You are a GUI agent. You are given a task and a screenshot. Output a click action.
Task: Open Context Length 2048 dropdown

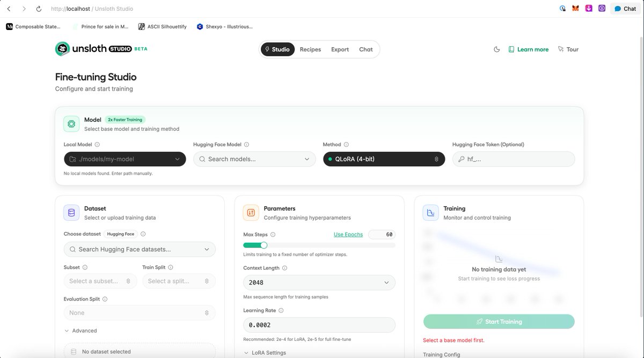[x=319, y=282]
